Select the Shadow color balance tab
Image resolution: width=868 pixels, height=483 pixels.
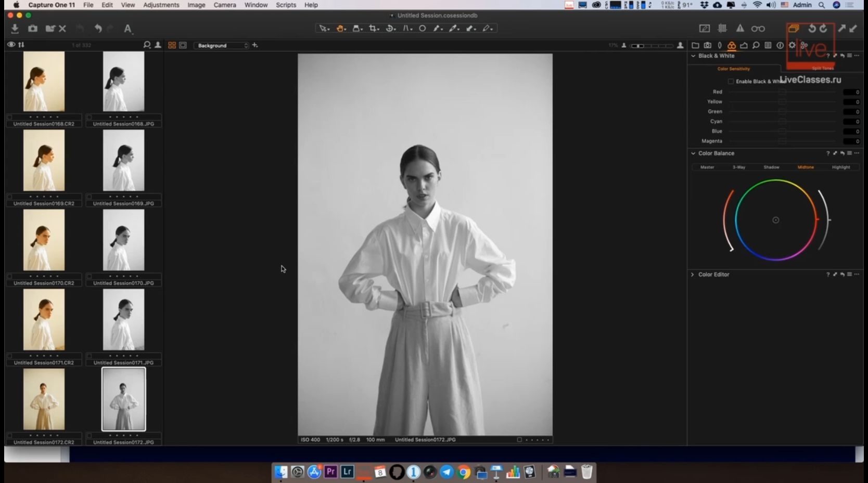[771, 167]
